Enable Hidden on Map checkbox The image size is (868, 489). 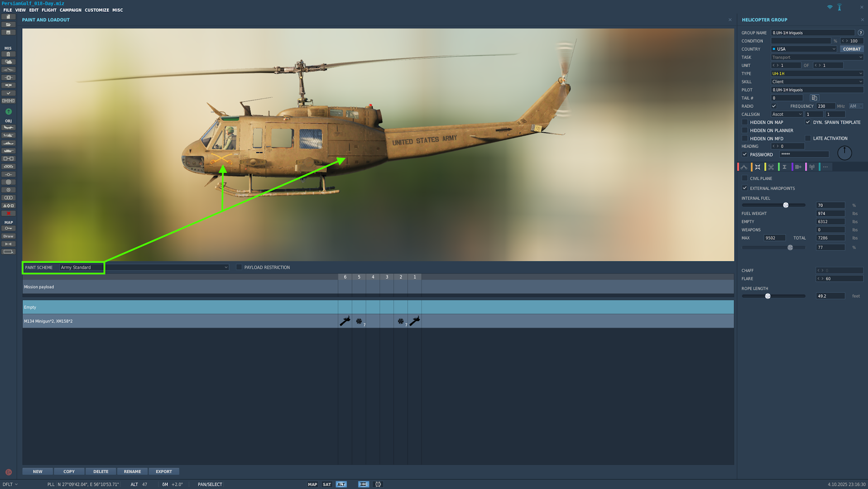pyautogui.click(x=745, y=122)
